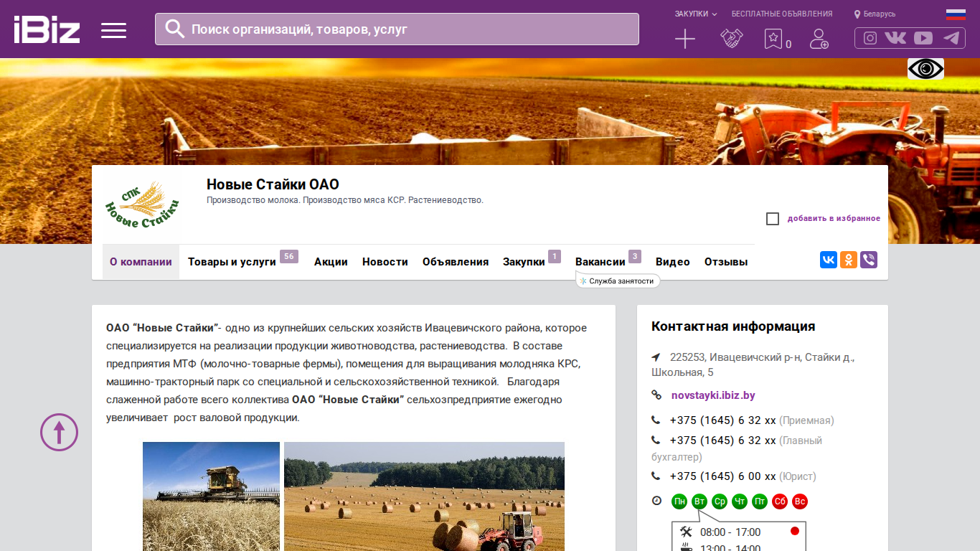Click the Новые Стайки company logo

pos(141,205)
